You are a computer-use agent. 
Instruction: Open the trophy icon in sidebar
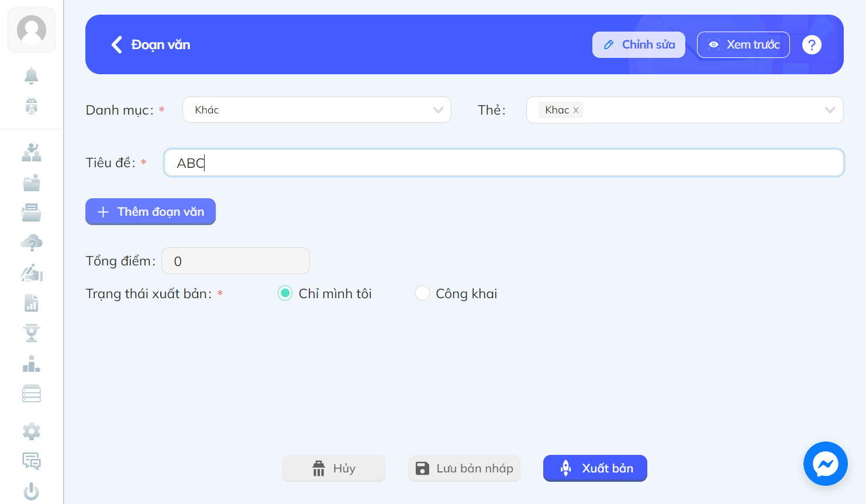(32, 333)
